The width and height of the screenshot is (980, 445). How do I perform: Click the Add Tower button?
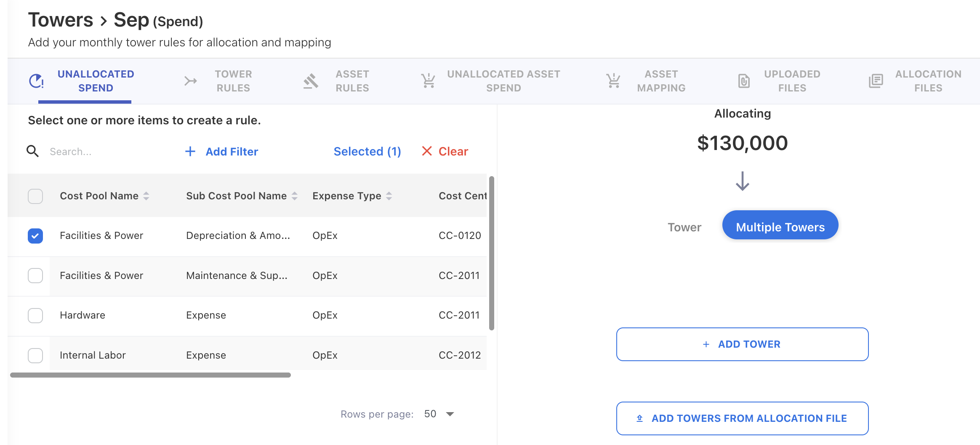coord(742,344)
